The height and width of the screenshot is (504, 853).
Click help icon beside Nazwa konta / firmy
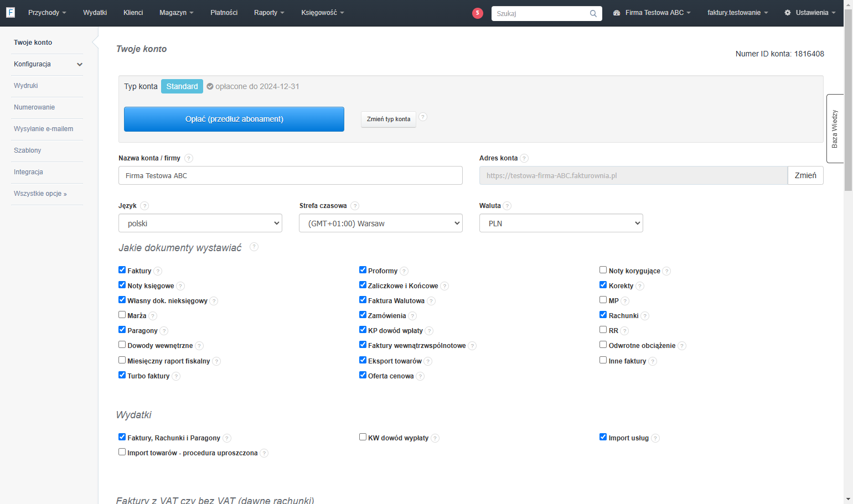(189, 158)
